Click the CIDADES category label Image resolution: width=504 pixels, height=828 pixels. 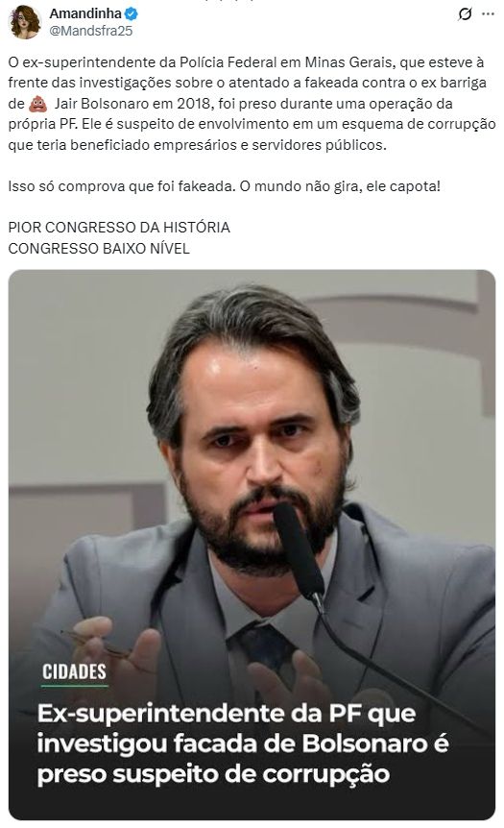coord(75,671)
